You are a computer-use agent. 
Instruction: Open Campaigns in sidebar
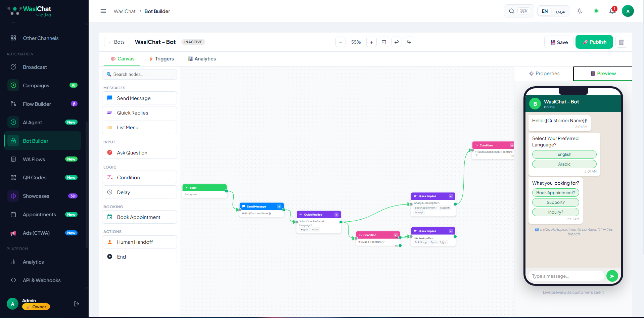(43, 85)
